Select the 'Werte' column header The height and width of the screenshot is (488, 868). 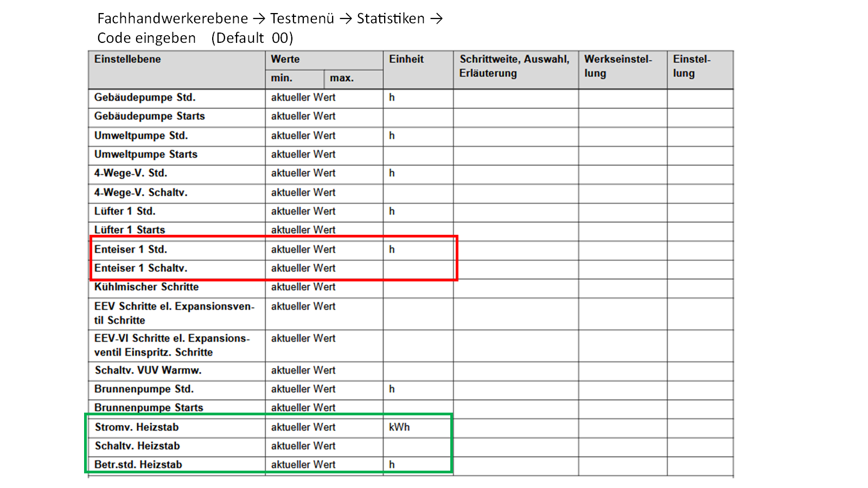[285, 59]
